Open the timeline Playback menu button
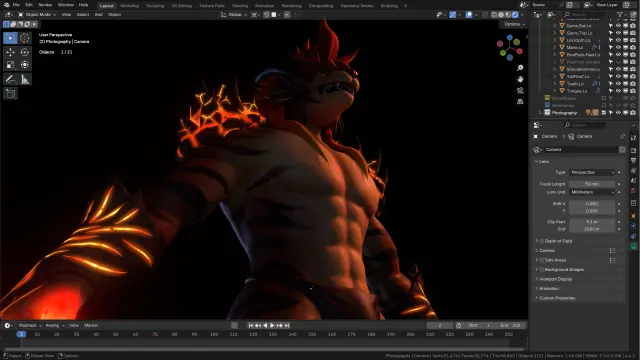This screenshot has height=360, width=640. [30, 325]
